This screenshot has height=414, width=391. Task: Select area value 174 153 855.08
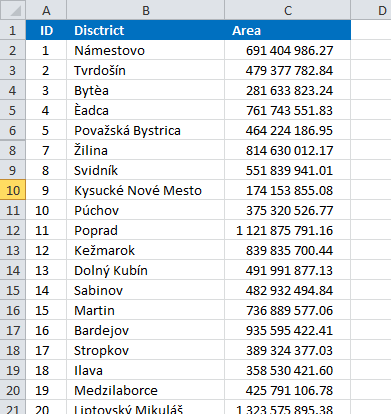click(x=288, y=190)
